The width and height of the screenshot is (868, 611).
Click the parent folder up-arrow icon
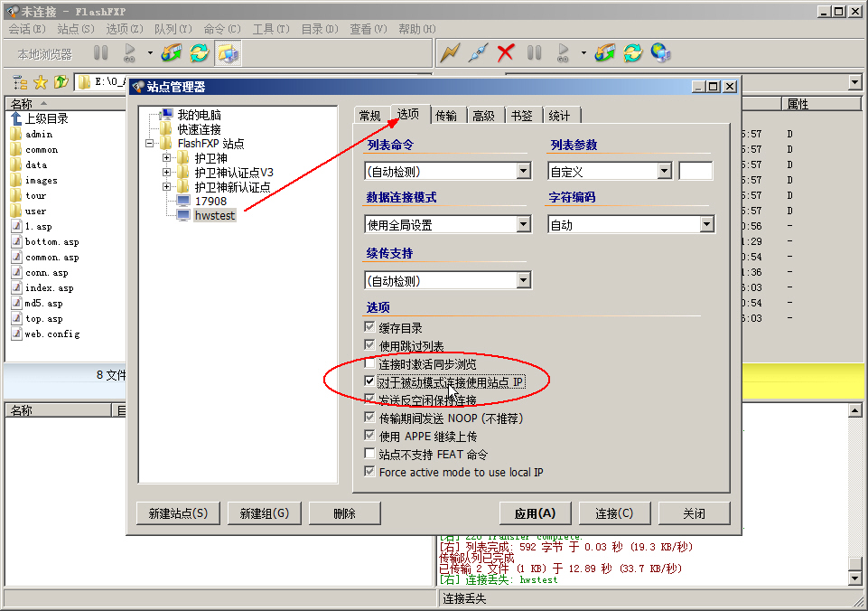click(61, 82)
